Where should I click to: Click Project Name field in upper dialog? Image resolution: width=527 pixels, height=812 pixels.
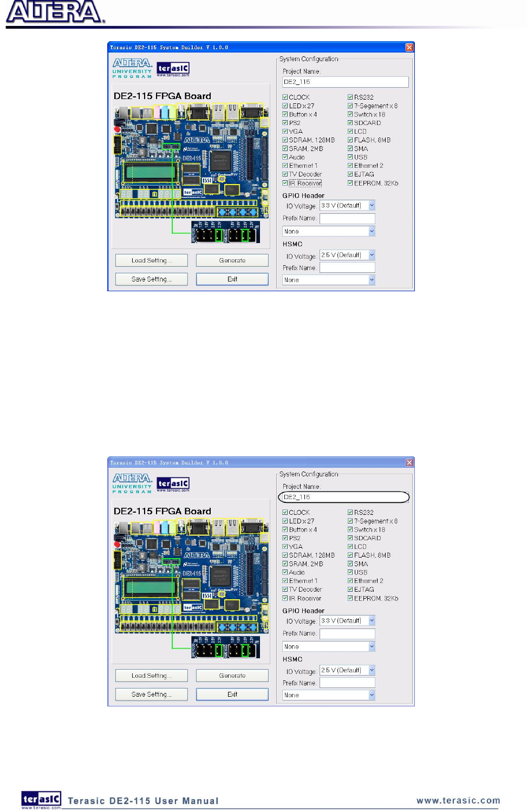click(346, 82)
